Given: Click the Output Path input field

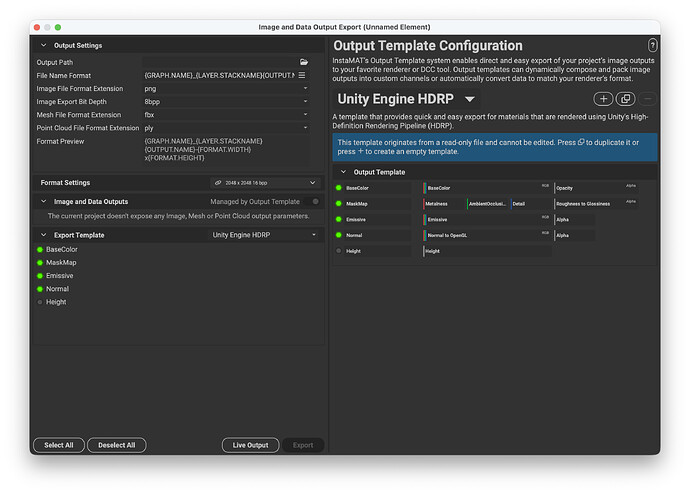Looking at the screenshot, I should click(x=220, y=62).
